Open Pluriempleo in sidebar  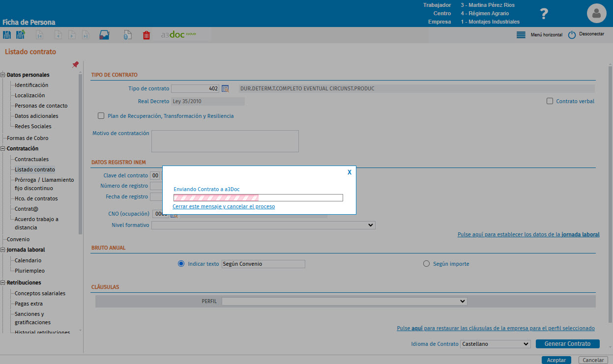pyautogui.click(x=29, y=271)
